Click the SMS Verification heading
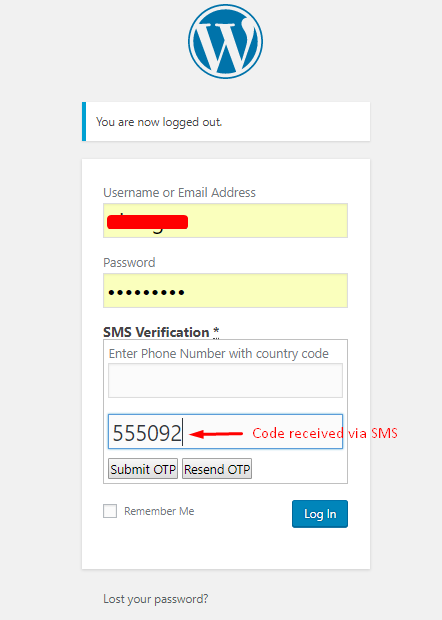442x620 pixels. (x=156, y=332)
